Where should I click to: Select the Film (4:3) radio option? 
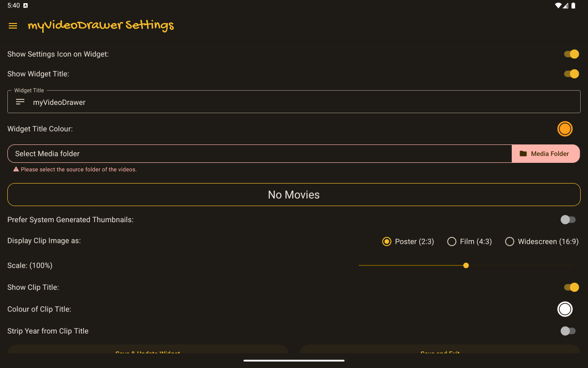tap(452, 241)
